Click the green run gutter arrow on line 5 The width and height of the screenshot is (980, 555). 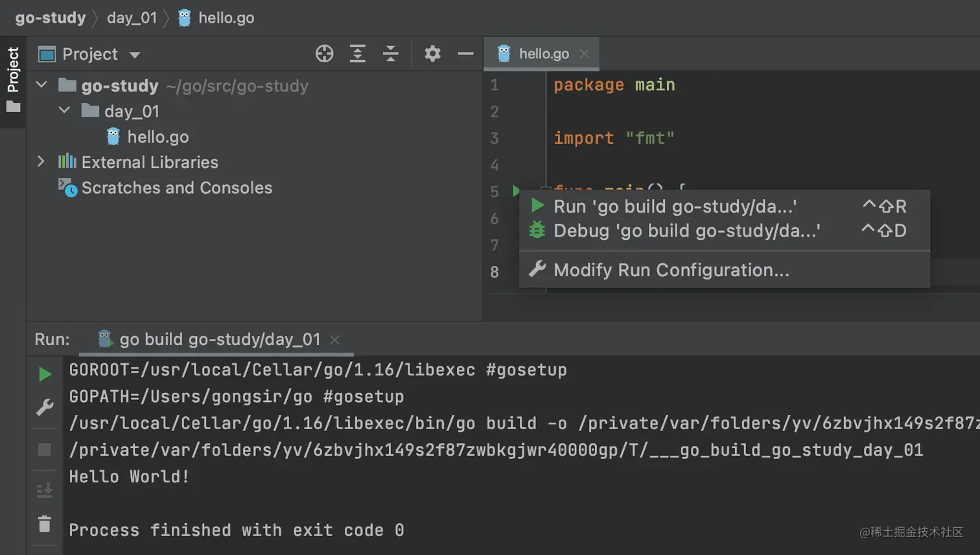(516, 191)
